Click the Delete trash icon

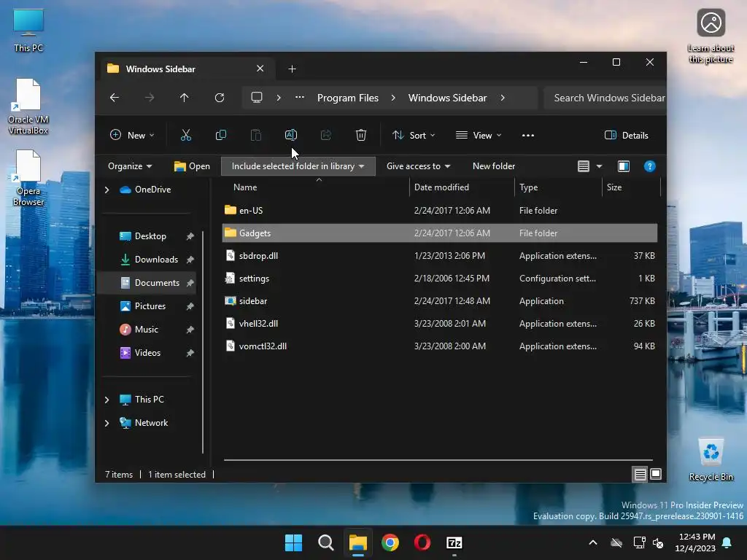tap(360, 135)
